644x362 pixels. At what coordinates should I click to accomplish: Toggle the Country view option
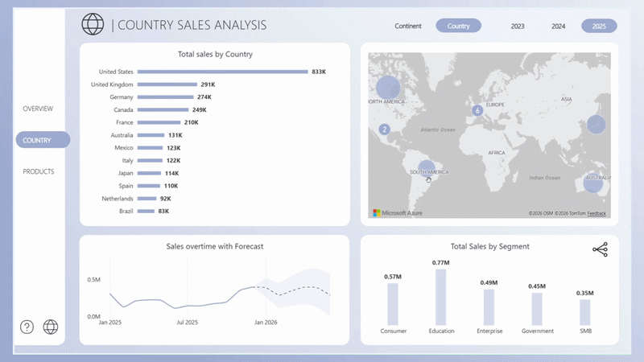point(458,27)
